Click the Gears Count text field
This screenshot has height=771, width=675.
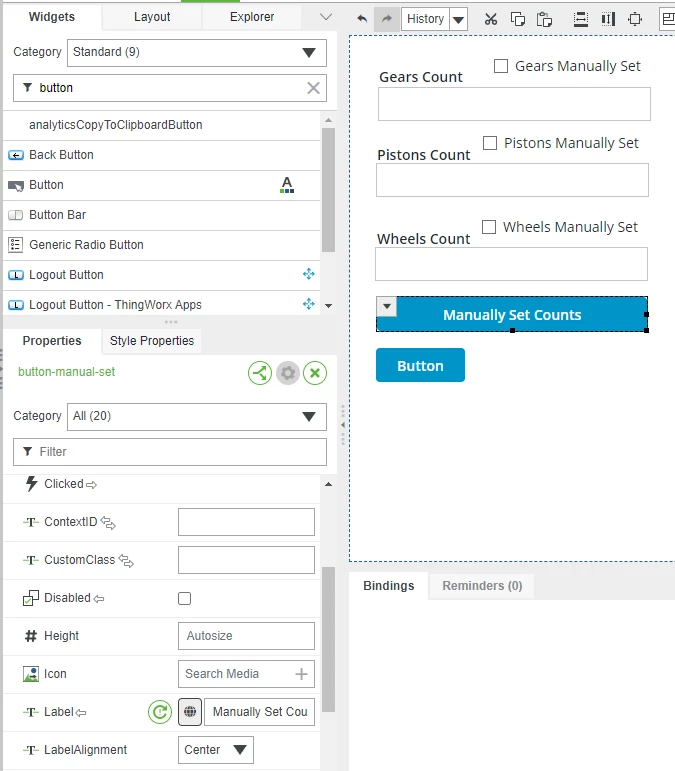[x=514, y=104]
